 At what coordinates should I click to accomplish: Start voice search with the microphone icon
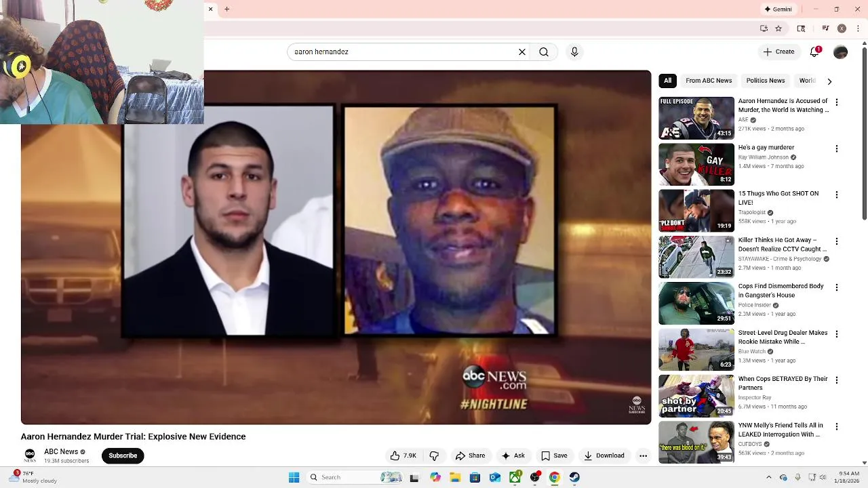pyautogui.click(x=574, y=52)
